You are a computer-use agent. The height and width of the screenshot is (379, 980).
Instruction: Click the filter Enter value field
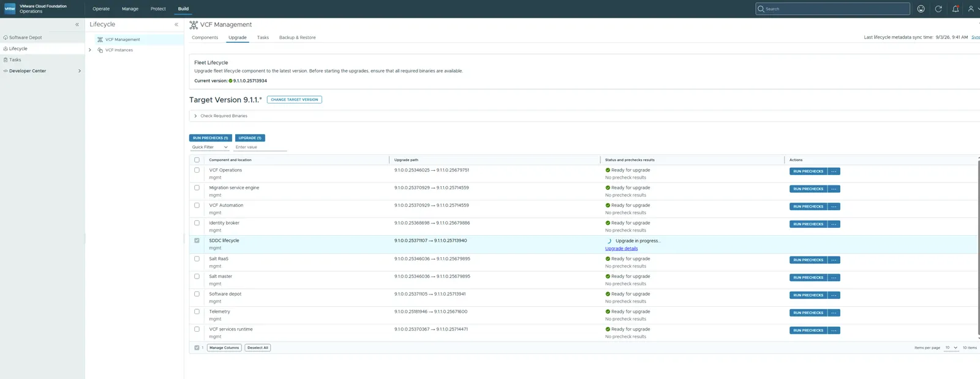tap(260, 147)
